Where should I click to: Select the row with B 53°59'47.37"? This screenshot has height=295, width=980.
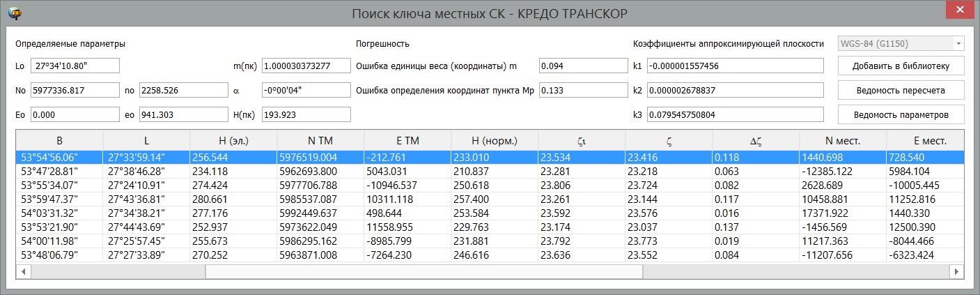tap(490, 199)
